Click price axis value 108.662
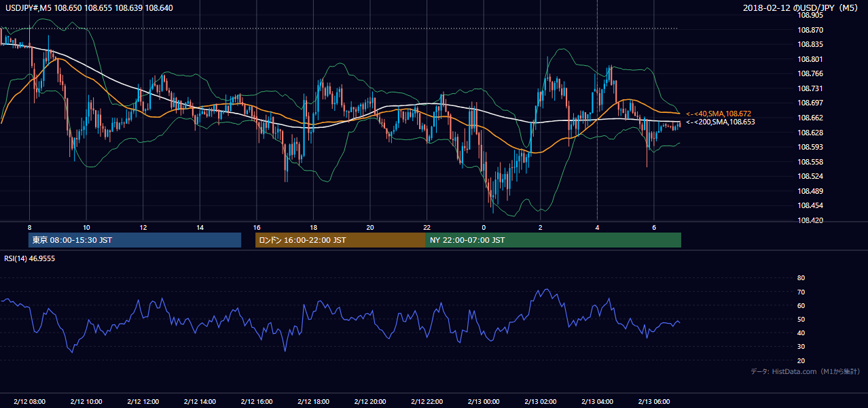 pos(811,117)
